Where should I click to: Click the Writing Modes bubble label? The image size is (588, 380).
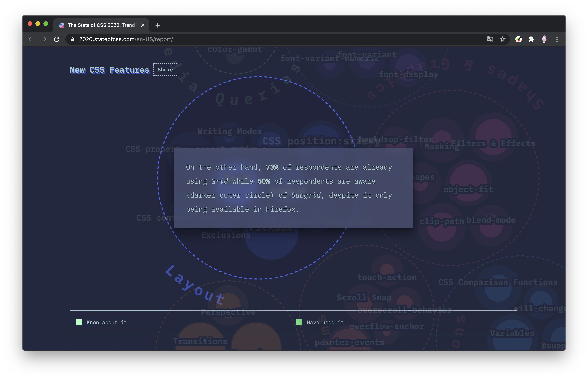click(229, 131)
